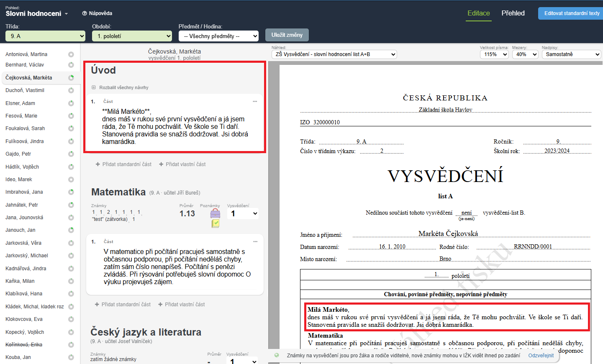
Task: Click Přidat vlastní část under Matematika
Action: pos(182,305)
